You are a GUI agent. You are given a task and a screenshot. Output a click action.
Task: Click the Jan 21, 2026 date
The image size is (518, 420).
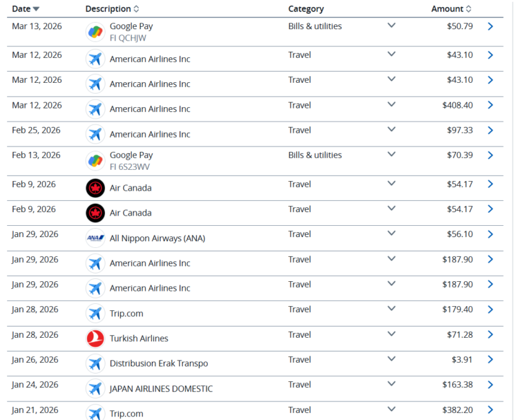[x=35, y=410]
